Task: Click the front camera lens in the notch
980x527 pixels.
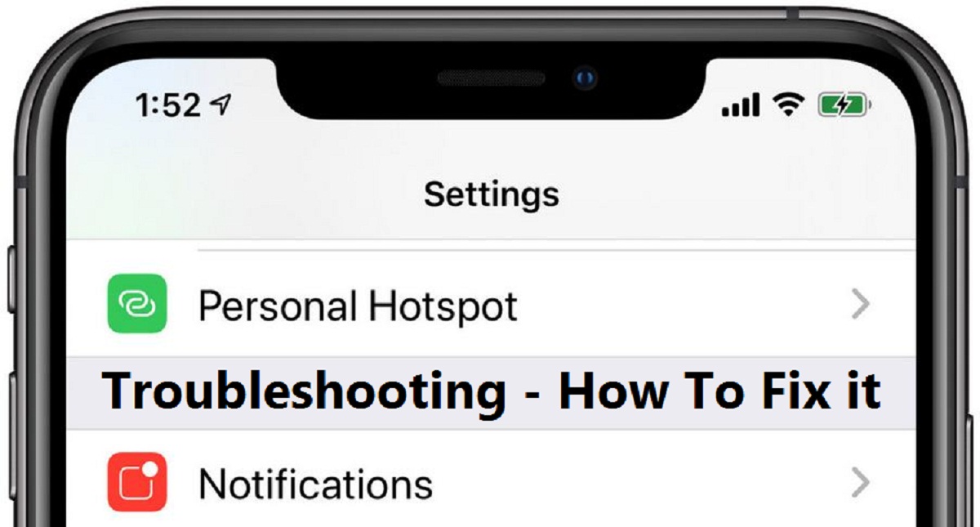Action: point(584,78)
